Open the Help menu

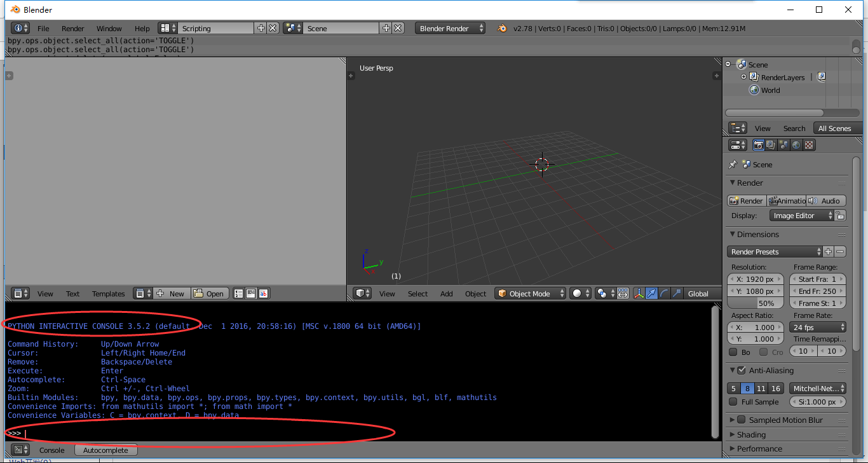(x=142, y=28)
